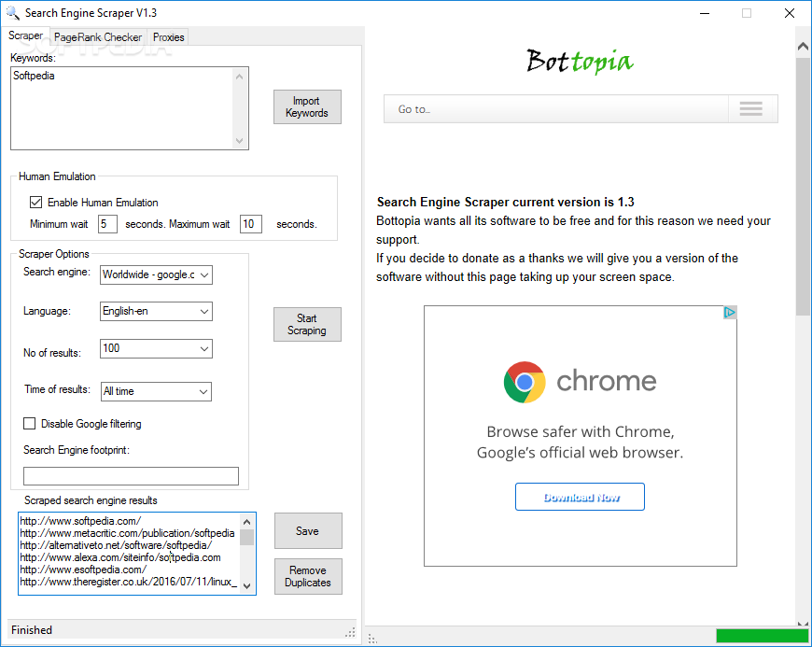Select the alternativeto.net/software/softpedia result

(x=116, y=545)
